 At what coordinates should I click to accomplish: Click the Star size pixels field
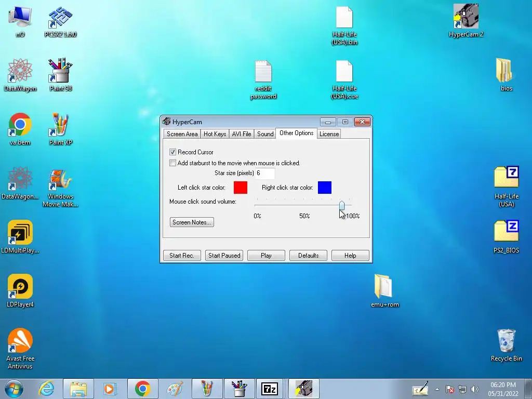265,173
